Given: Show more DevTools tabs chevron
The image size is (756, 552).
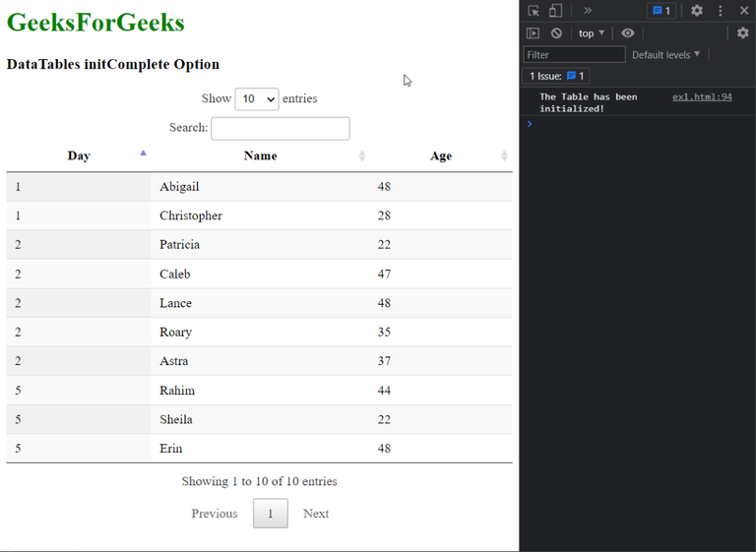Looking at the screenshot, I should (588, 11).
